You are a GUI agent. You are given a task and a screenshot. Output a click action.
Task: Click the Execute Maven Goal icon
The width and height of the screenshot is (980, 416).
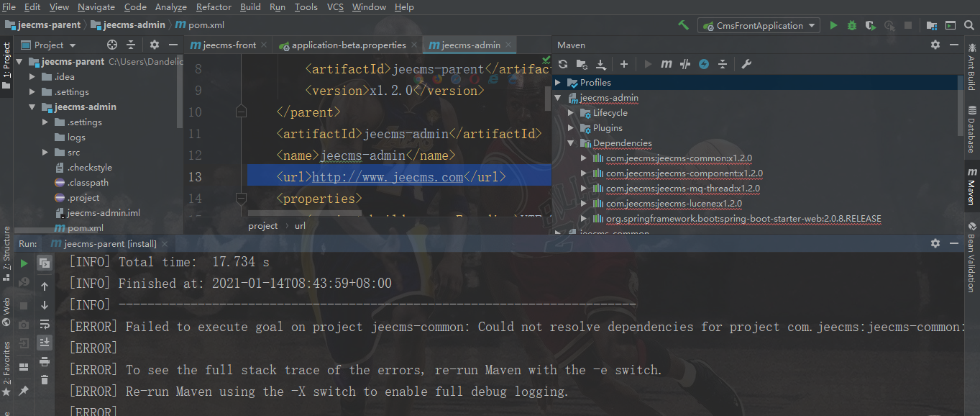tap(667, 64)
